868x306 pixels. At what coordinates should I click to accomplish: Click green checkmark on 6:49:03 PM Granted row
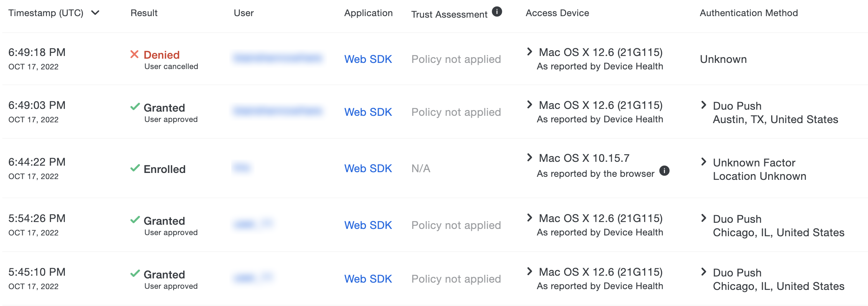point(135,107)
